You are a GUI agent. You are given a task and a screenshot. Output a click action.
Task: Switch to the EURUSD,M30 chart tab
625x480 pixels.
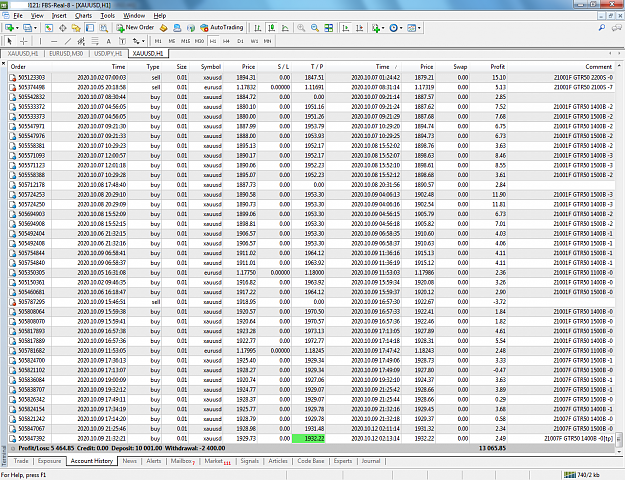66,53
